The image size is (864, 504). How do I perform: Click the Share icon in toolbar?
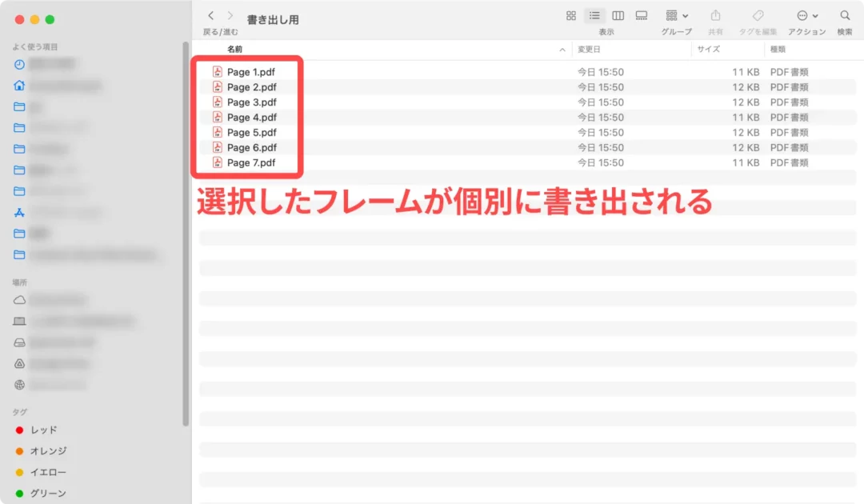point(715,16)
